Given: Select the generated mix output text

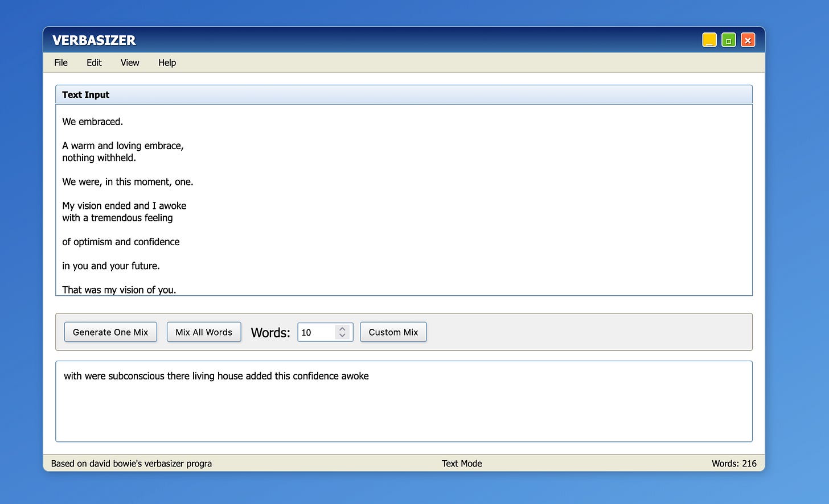Looking at the screenshot, I should point(216,376).
